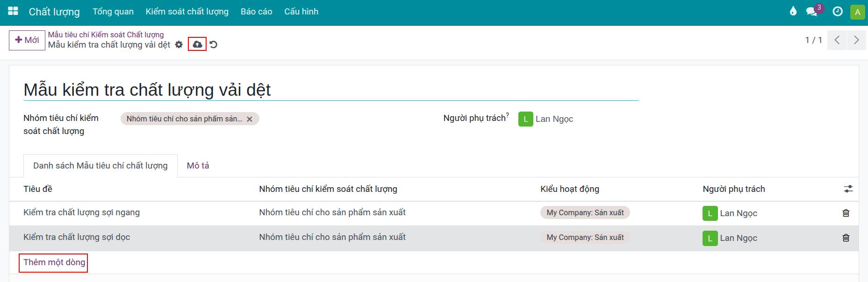Viewport: 868px width, 282px height.
Task: Go to previous record arrow
Action: (x=837, y=40)
